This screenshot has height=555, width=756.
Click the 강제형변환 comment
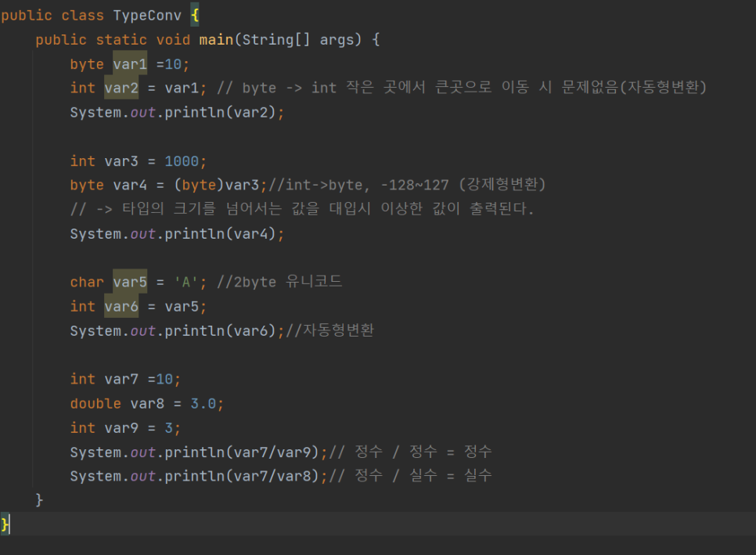[406, 185]
